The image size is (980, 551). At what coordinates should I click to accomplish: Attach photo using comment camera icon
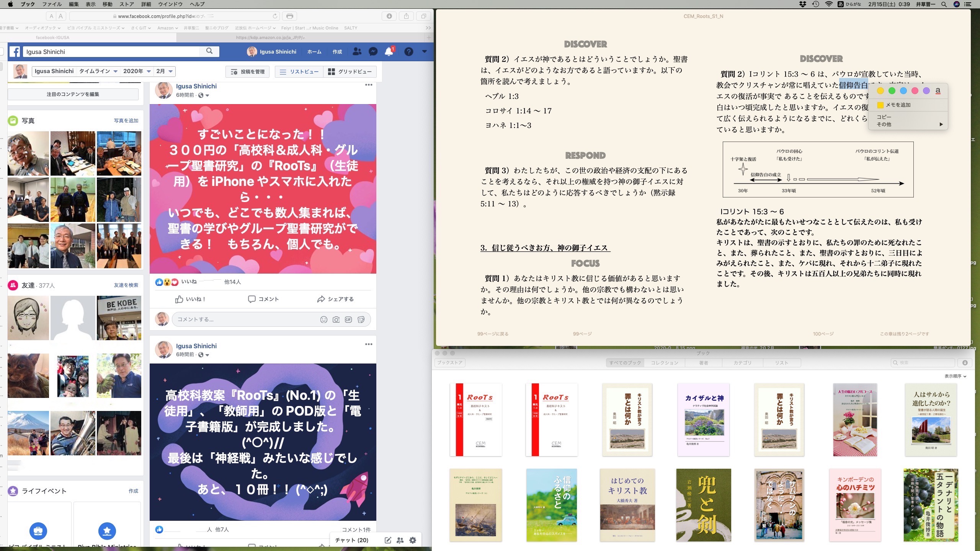336,320
